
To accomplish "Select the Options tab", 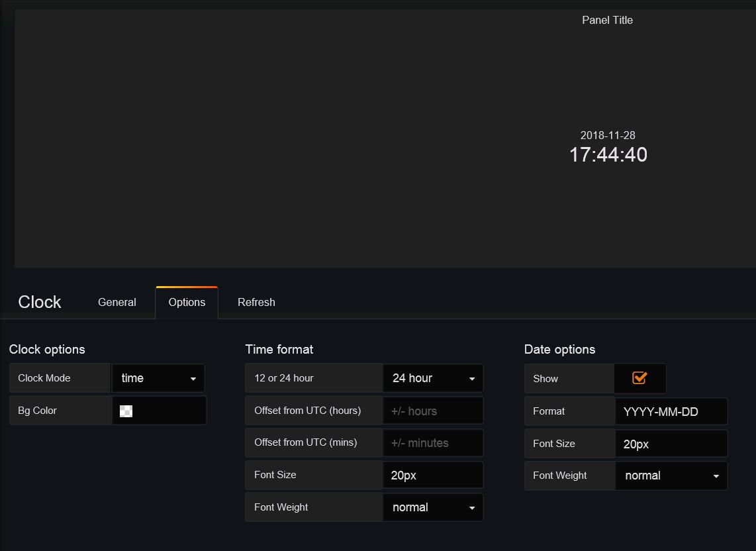I will click(x=186, y=302).
